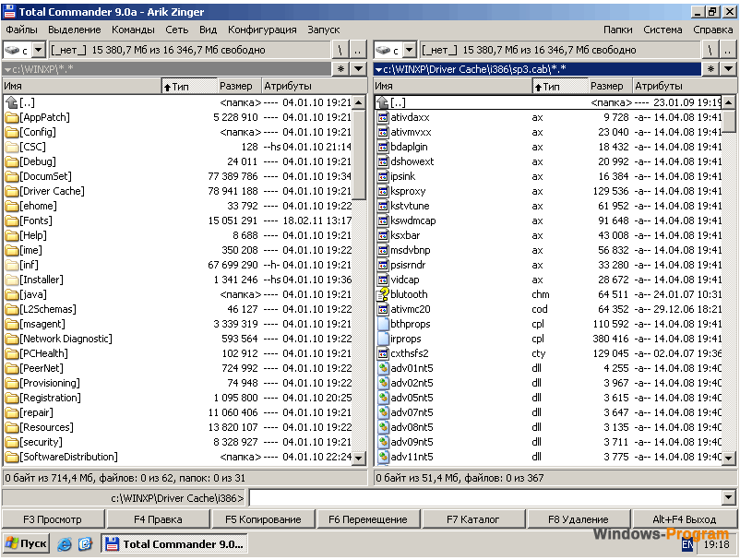The image size is (740, 560).
Task: Click the Installer folder icon
Action: pyautogui.click(x=12, y=280)
